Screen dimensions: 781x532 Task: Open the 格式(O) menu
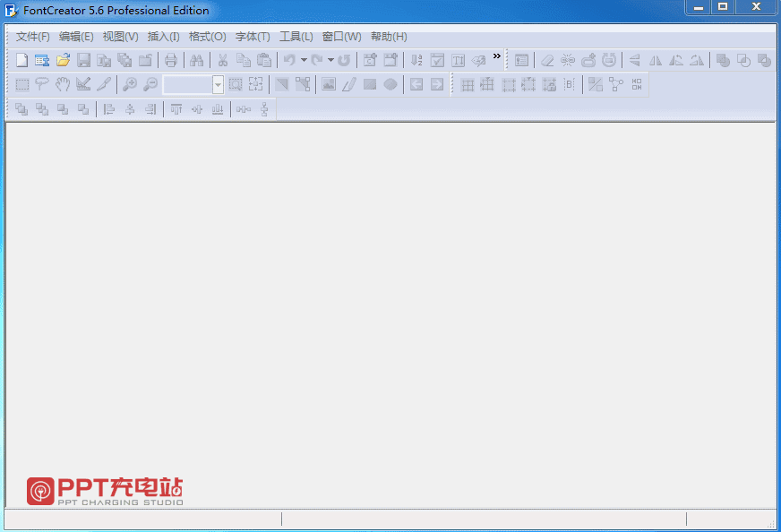tap(207, 37)
